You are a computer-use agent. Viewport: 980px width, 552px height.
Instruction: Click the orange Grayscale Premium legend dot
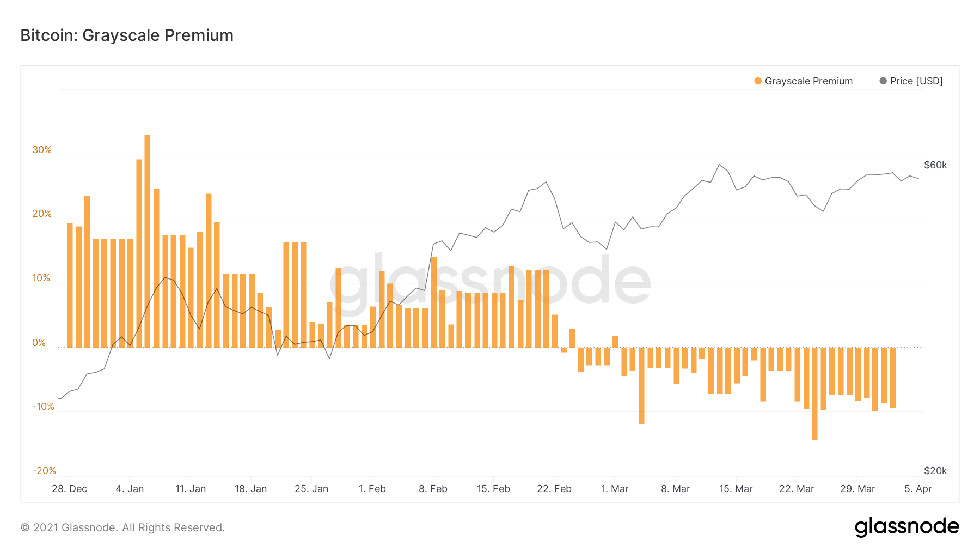click(758, 81)
